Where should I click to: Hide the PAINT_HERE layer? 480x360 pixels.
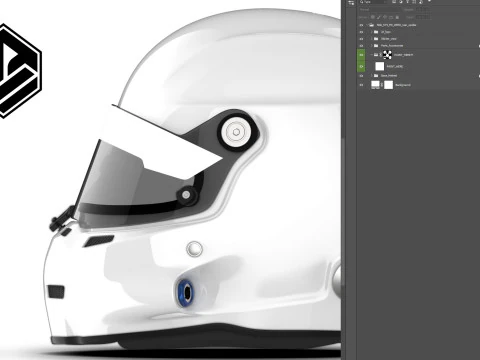pos(361,66)
